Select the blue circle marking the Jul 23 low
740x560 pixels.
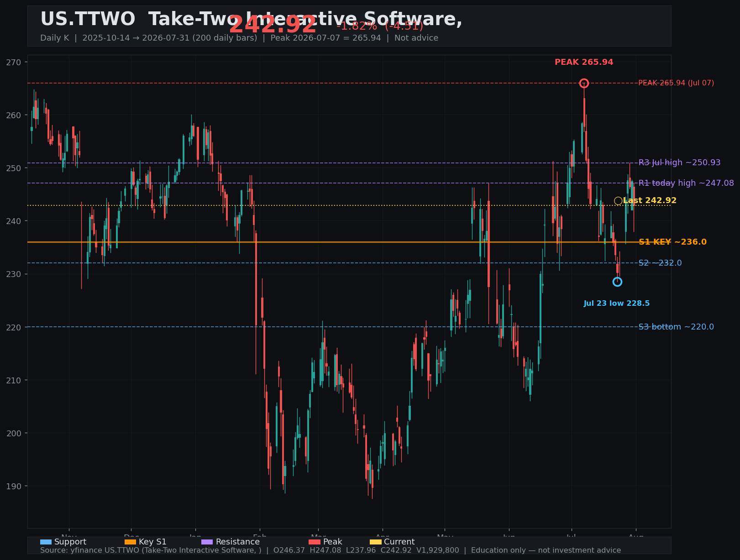[617, 282]
